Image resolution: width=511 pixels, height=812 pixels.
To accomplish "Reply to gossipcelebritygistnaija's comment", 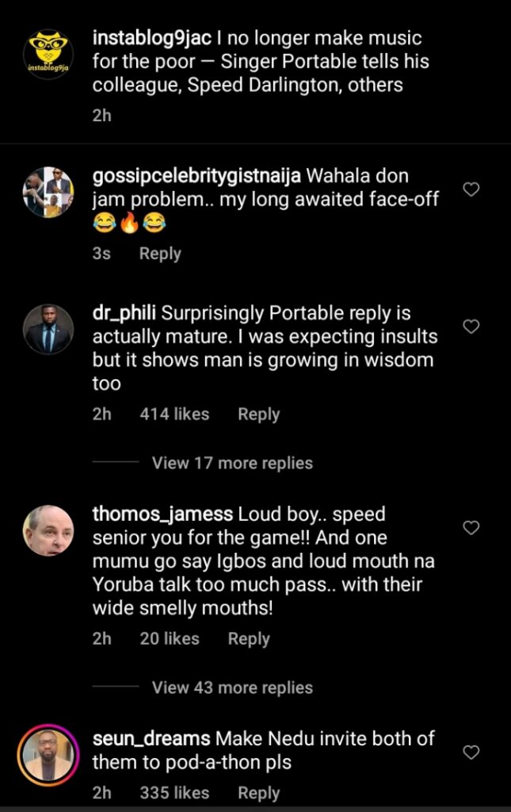I will click(160, 254).
